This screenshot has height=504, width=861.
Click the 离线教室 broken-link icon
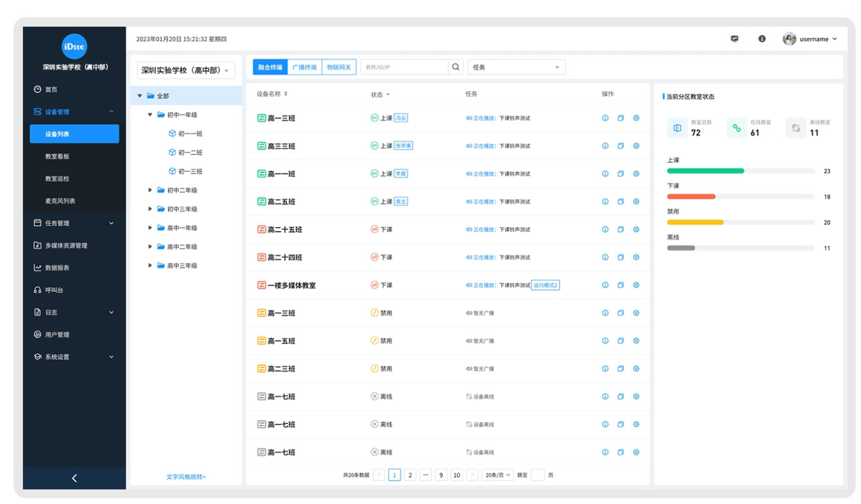tap(796, 128)
